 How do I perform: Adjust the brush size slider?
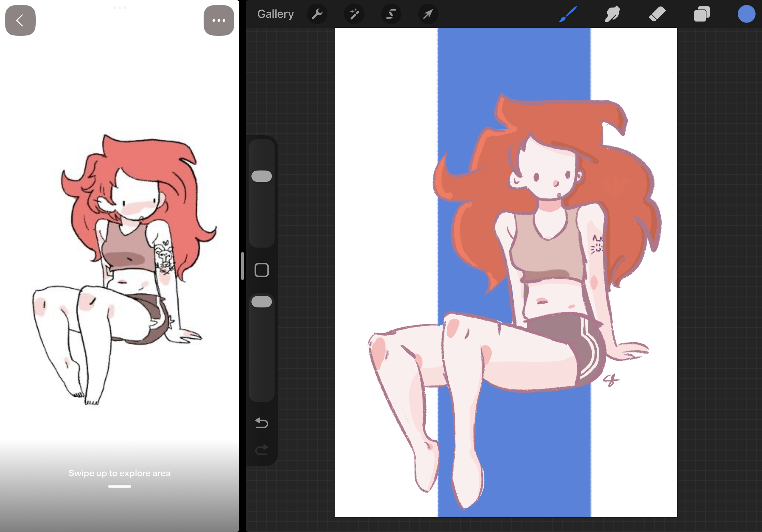pos(262,176)
